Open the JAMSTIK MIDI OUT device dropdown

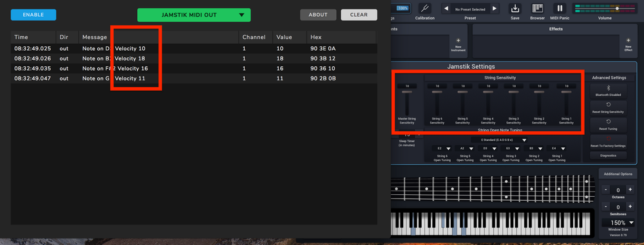[194, 15]
